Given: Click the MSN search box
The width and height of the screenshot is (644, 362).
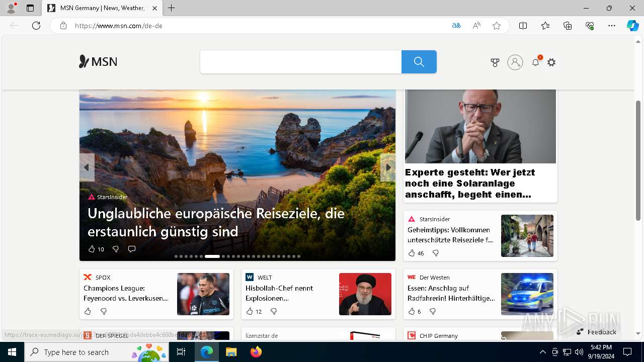Looking at the screenshot, I should tap(301, 62).
